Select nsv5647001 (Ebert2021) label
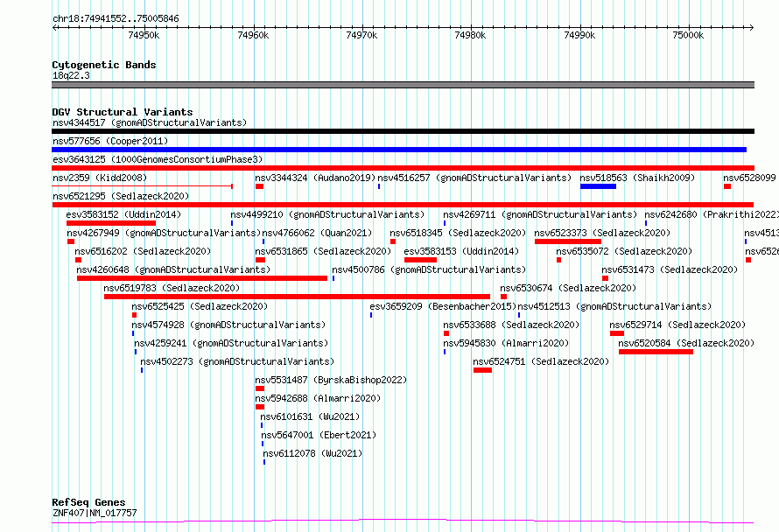 (319, 435)
